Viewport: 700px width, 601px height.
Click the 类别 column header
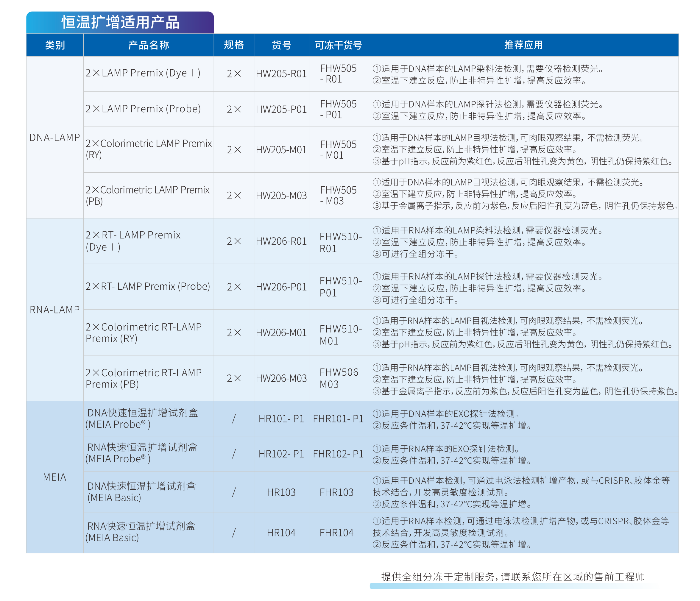pyautogui.click(x=55, y=45)
